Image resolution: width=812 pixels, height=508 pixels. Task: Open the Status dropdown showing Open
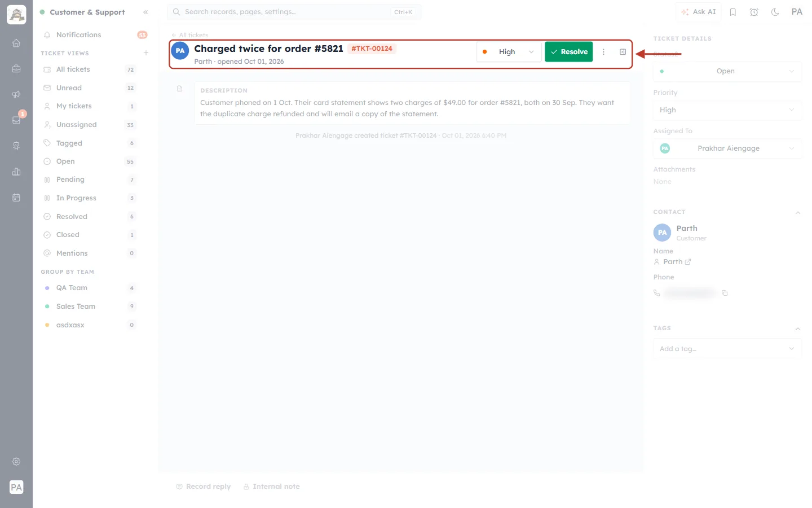(727, 71)
